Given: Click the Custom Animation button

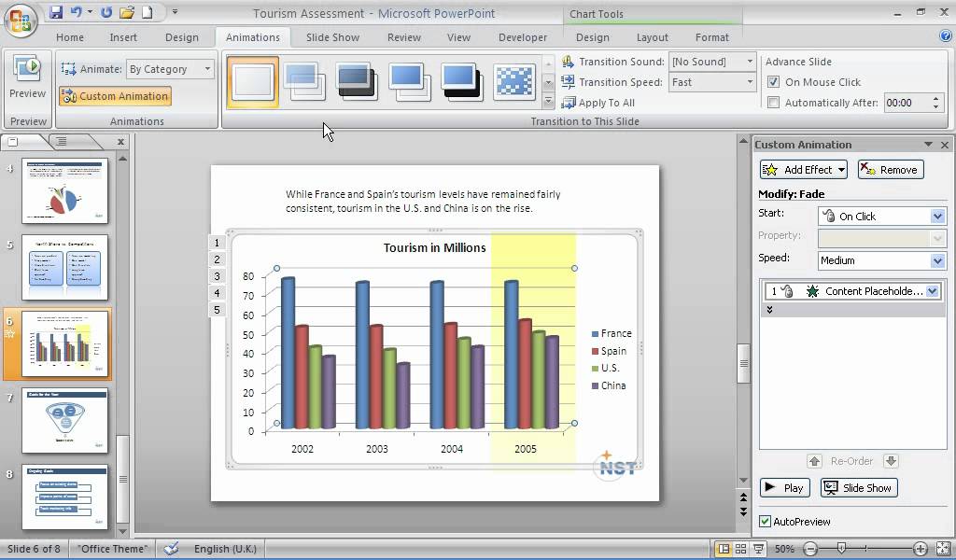Looking at the screenshot, I should click(x=115, y=96).
